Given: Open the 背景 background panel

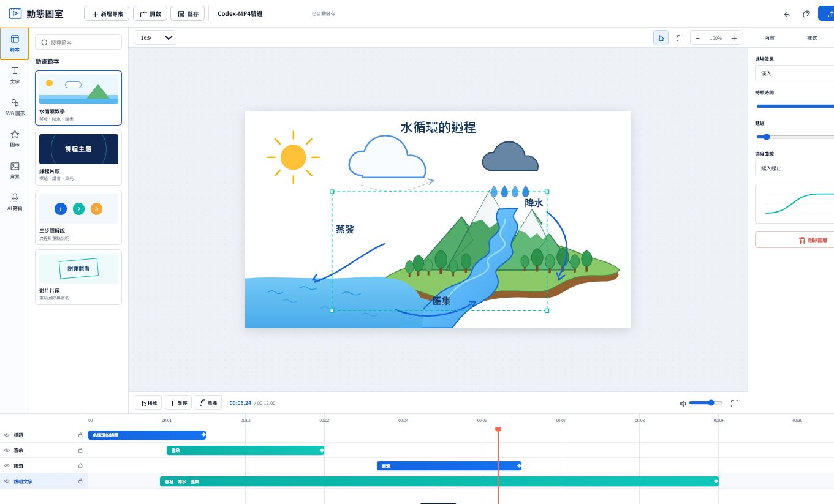Looking at the screenshot, I should pyautogui.click(x=15, y=170).
